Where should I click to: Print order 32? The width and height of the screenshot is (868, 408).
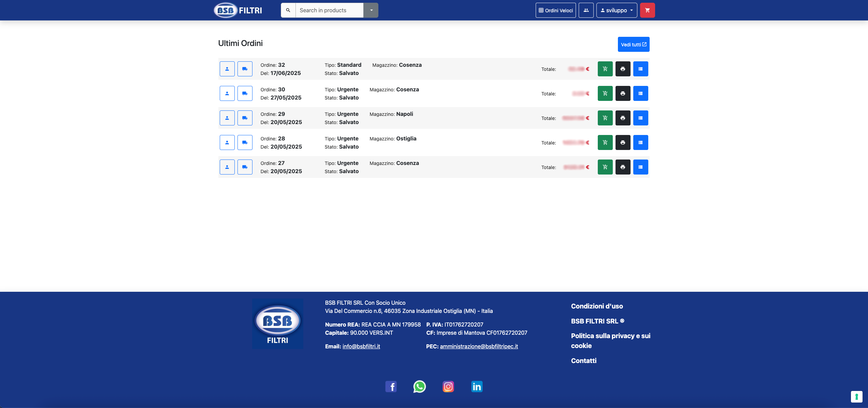pyautogui.click(x=623, y=69)
